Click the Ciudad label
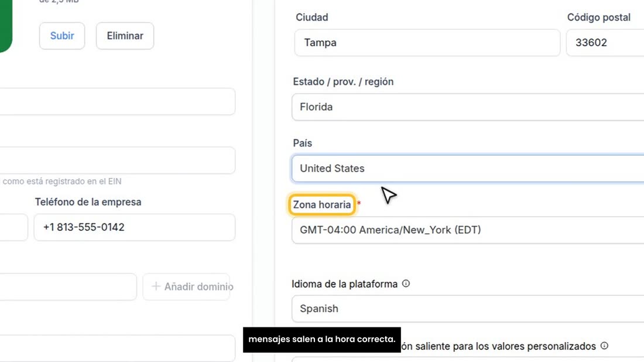This screenshot has height=362, width=644. coord(311,17)
